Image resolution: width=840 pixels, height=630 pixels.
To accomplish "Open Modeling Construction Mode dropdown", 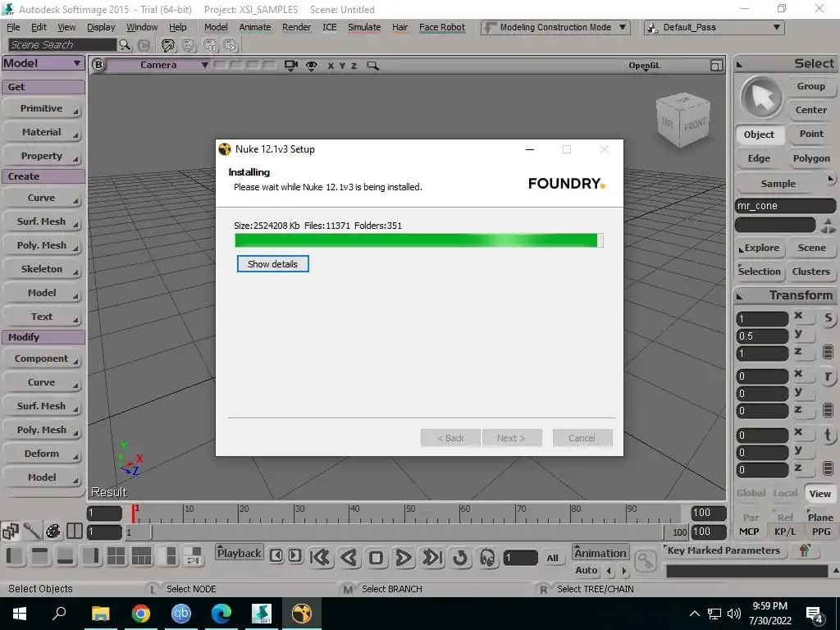I will (x=555, y=27).
